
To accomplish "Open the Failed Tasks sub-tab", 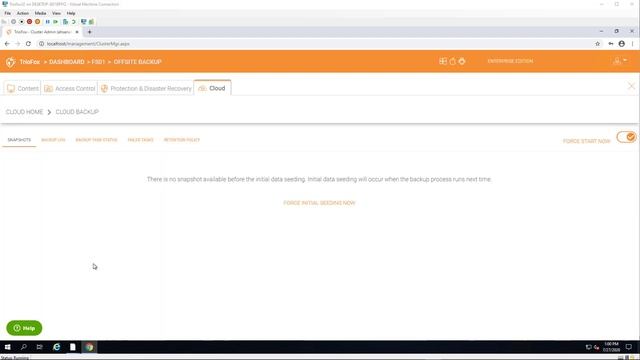I will tap(140, 140).
